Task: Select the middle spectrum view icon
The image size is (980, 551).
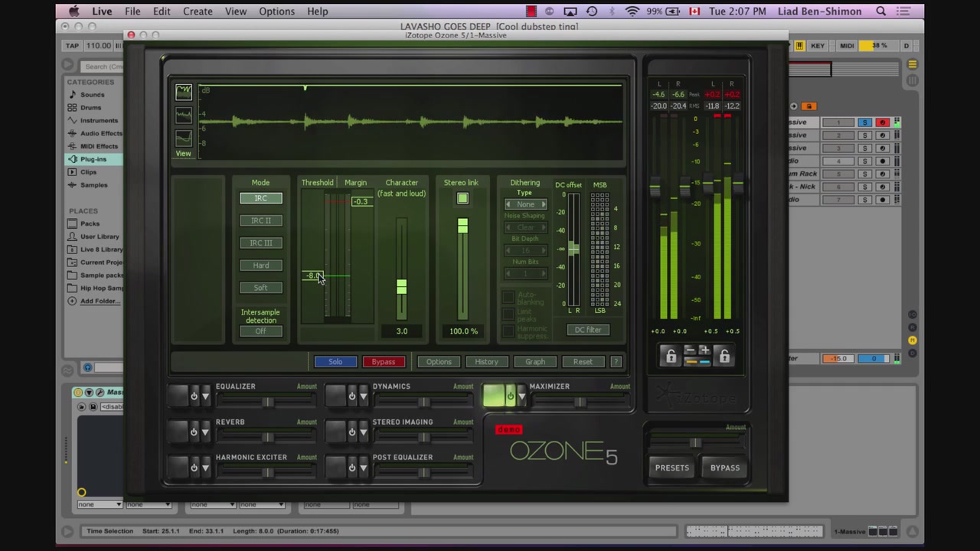Action: click(x=184, y=116)
